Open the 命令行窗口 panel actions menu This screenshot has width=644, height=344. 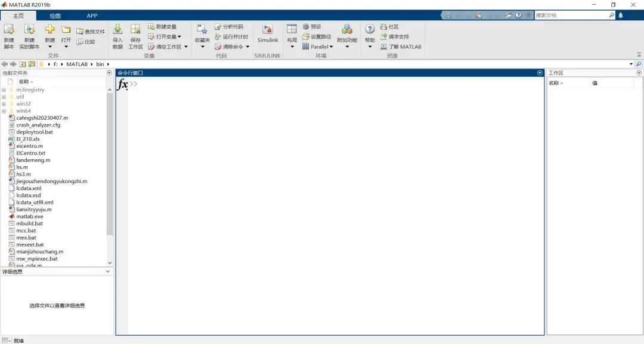(x=540, y=73)
